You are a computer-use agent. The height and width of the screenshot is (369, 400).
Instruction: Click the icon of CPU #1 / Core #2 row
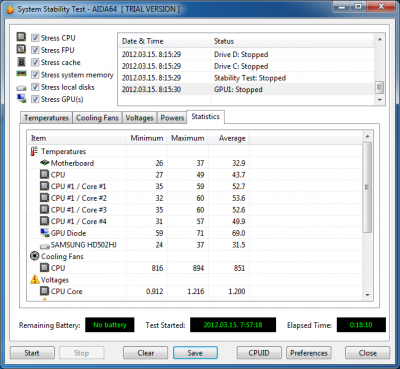[x=44, y=198]
